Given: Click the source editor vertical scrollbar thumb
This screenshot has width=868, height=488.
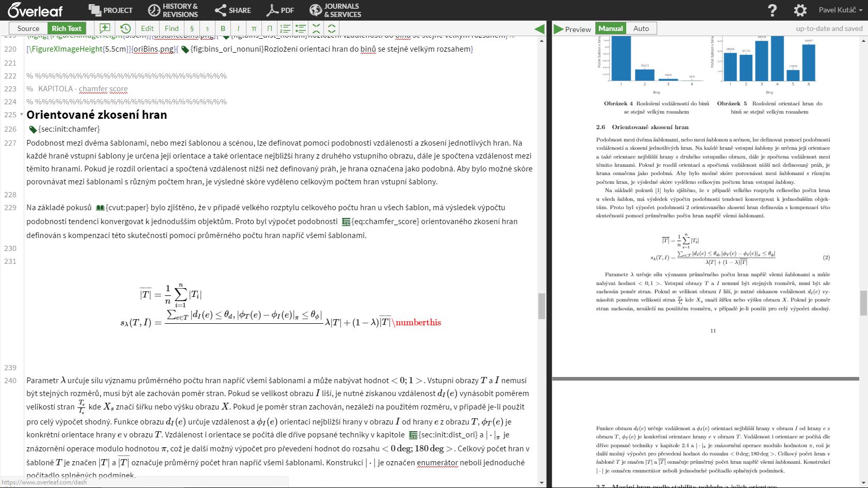Looking at the screenshot, I should [x=541, y=306].
